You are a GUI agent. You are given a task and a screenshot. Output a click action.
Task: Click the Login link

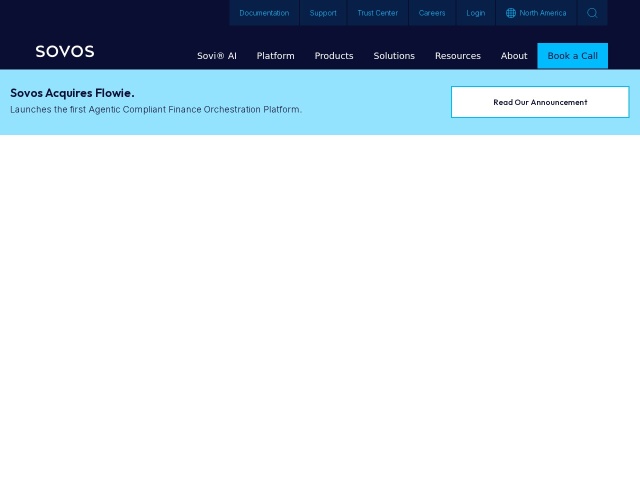pyautogui.click(x=476, y=13)
